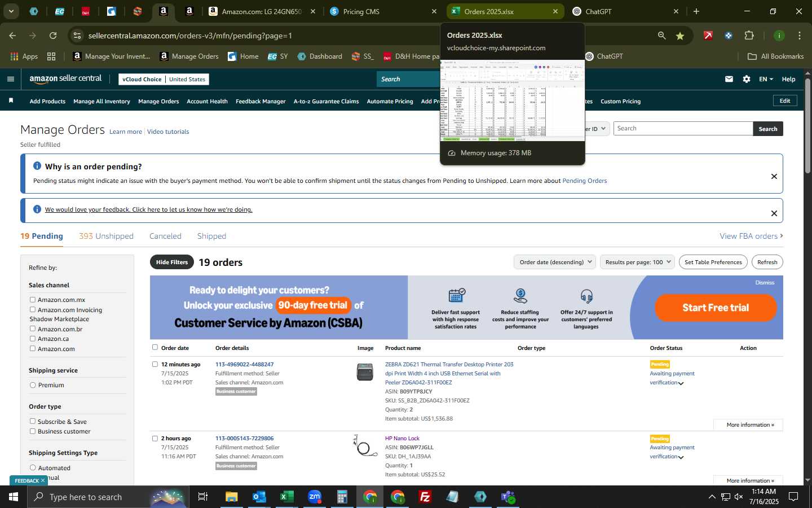Screen dimensions: 812x508
Task: Open Outlook from the taskbar
Action: (259, 497)
